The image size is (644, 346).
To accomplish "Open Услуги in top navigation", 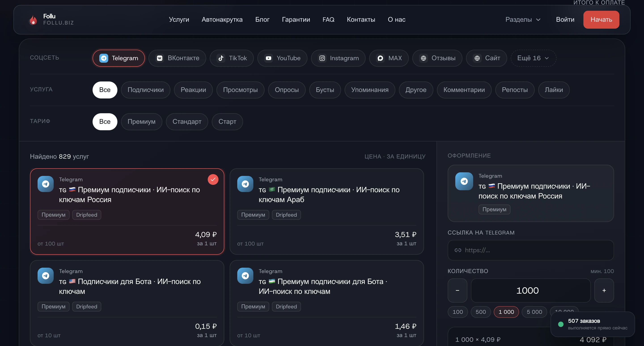I will (179, 19).
